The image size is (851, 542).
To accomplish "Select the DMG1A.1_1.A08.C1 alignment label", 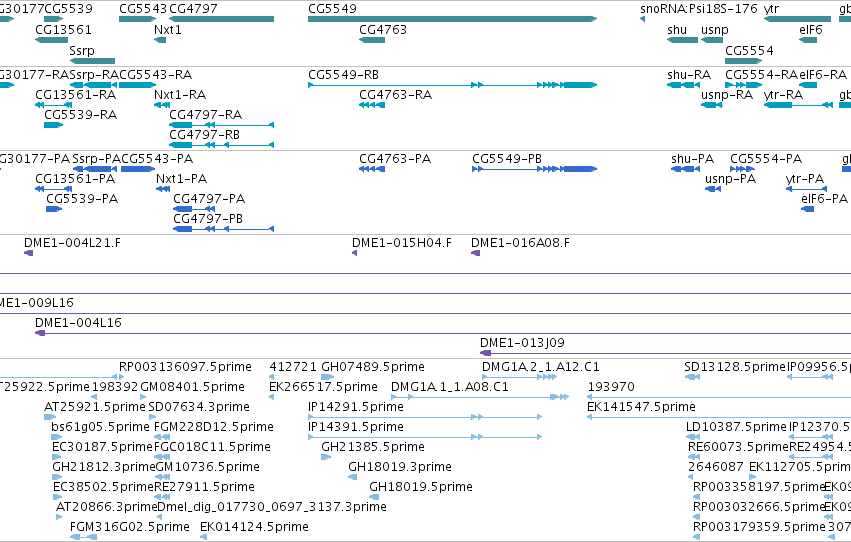I will pos(450,386).
